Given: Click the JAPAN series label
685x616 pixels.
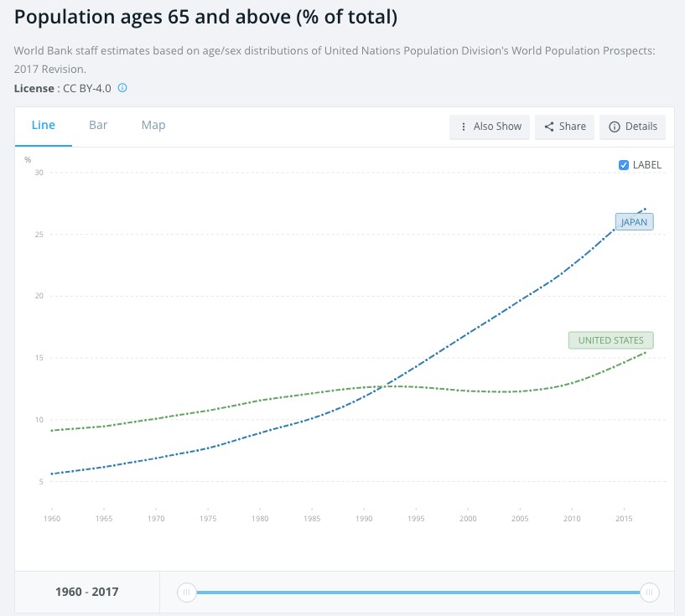Looking at the screenshot, I should [x=634, y=221].
